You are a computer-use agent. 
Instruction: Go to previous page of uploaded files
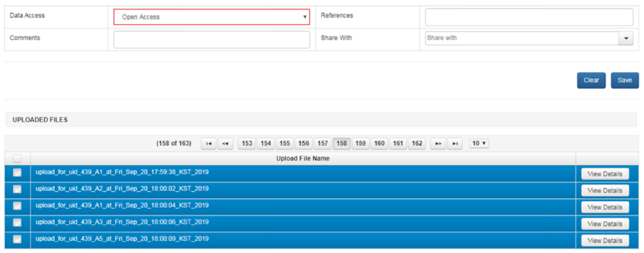226,144
